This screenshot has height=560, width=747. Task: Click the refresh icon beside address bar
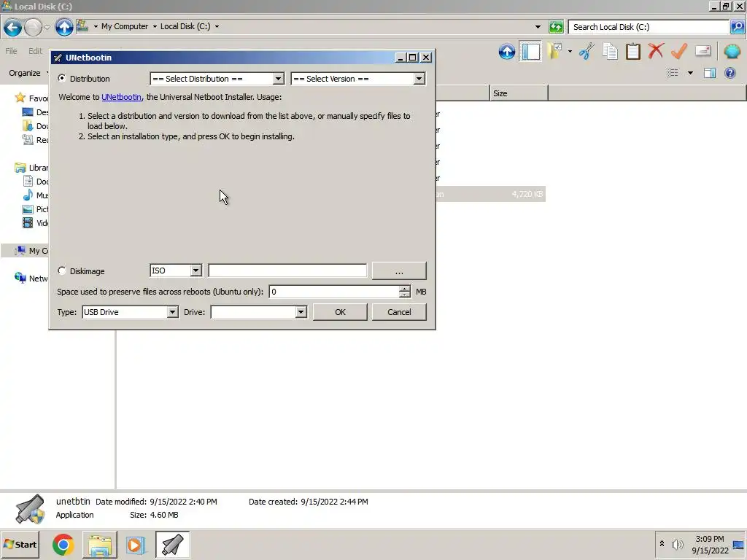[555, 27]
